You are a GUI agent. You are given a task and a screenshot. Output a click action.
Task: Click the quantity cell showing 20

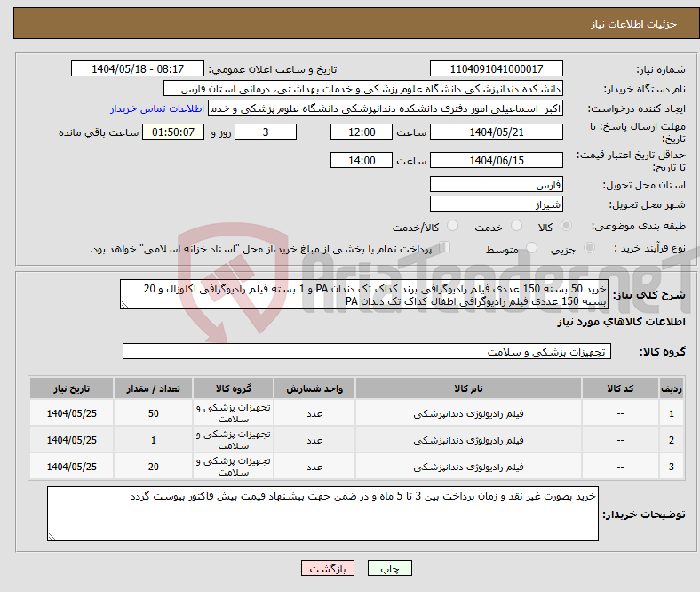click(x=153, y=467)
